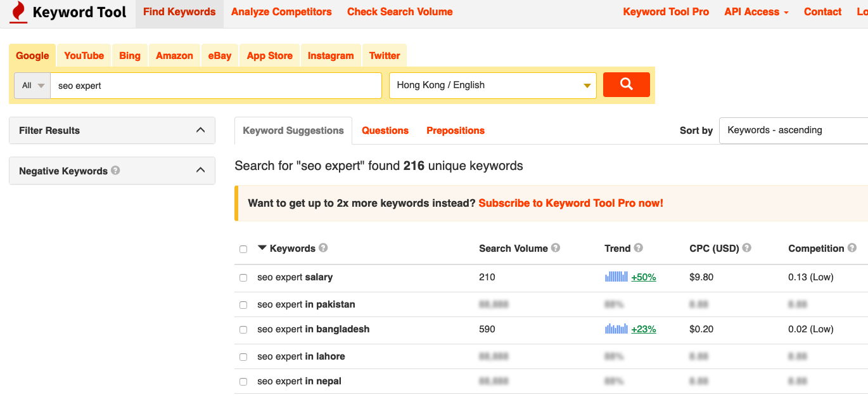868x397 pixels.
Task: Open help icon beside Negative Keywords
Action: [x=115, y=171]
